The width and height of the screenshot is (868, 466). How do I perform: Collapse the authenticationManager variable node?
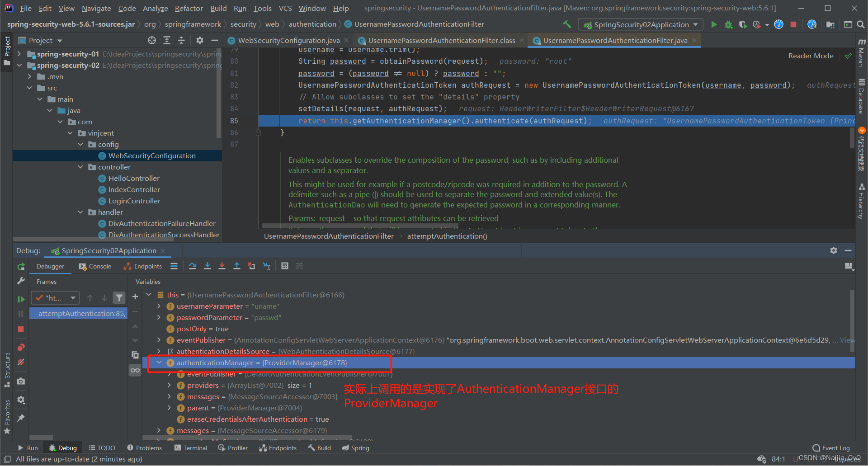(x=159, y=362)
